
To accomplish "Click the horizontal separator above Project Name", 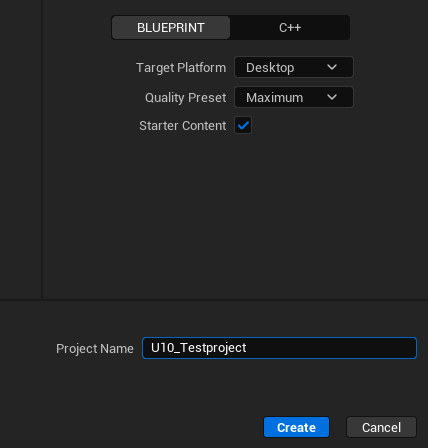I will coord(214,300).
